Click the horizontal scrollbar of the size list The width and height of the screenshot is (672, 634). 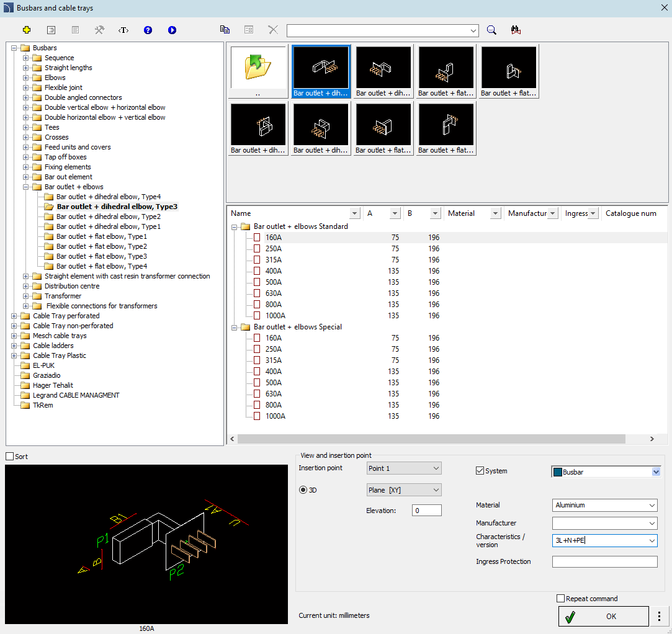tap(431, 439)
